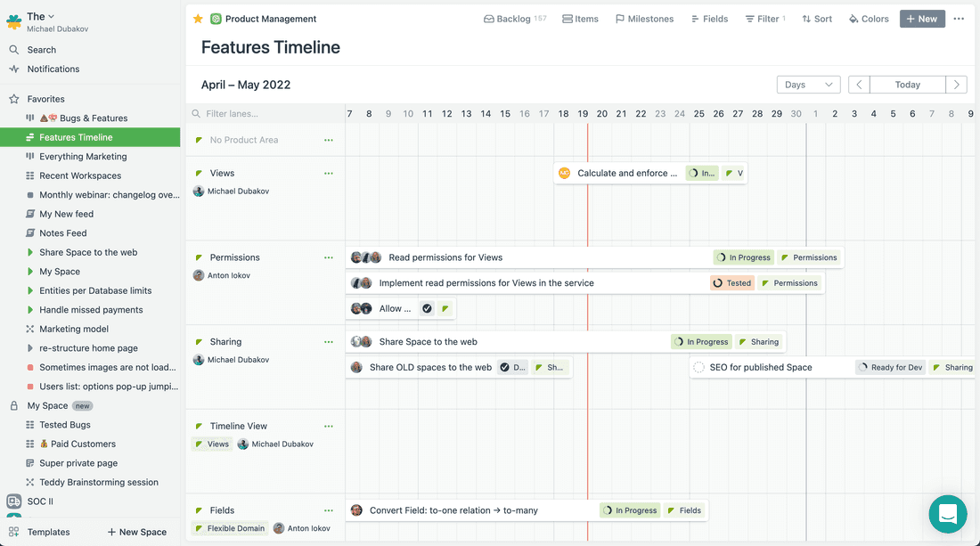Screen dimensions: 980x546
Task: Go to next timeline period arrow
Action: point(956,85)
